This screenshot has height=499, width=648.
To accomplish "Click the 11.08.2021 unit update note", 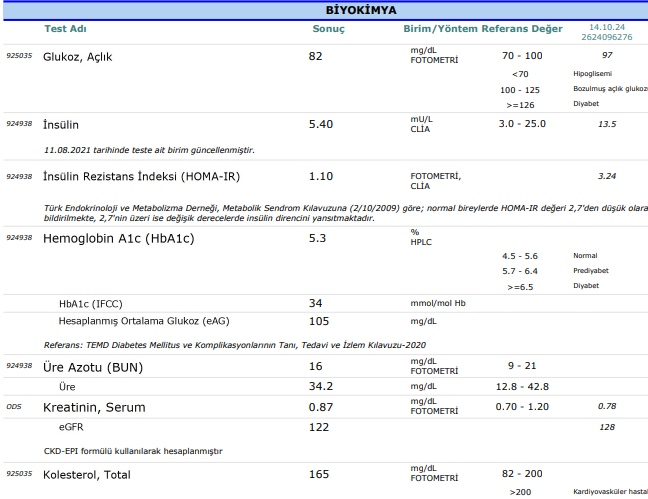I will pos(149,150).
